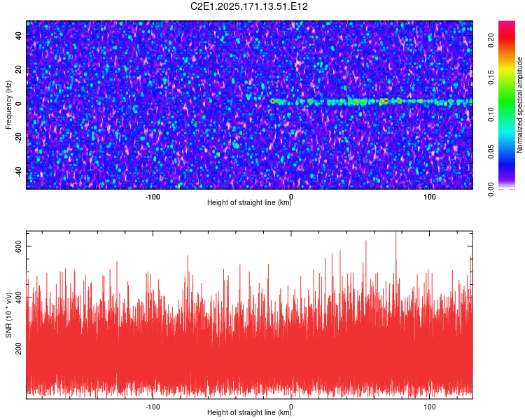This screenshot has width=525, height=420.
Task: Click the blue section of the colorbar
Action: (x=507, y=164)
